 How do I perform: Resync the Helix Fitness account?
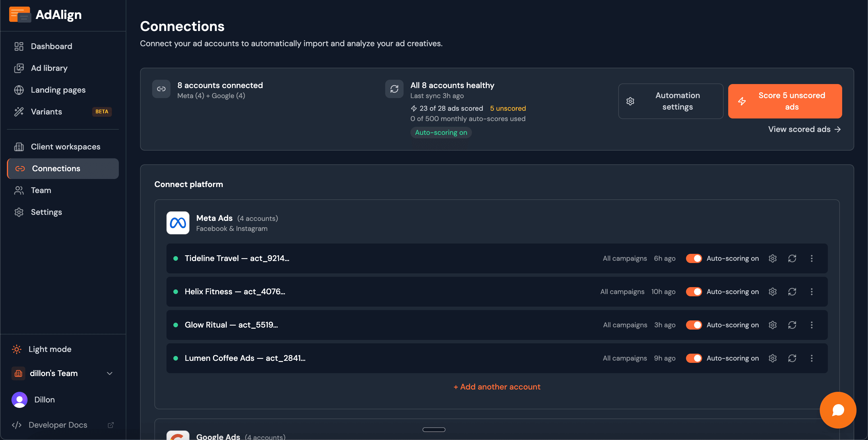792,291
